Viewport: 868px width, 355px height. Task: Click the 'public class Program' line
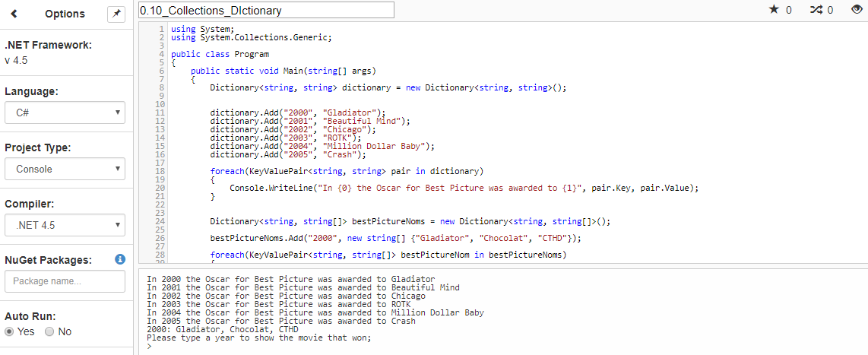coord(220,54)
